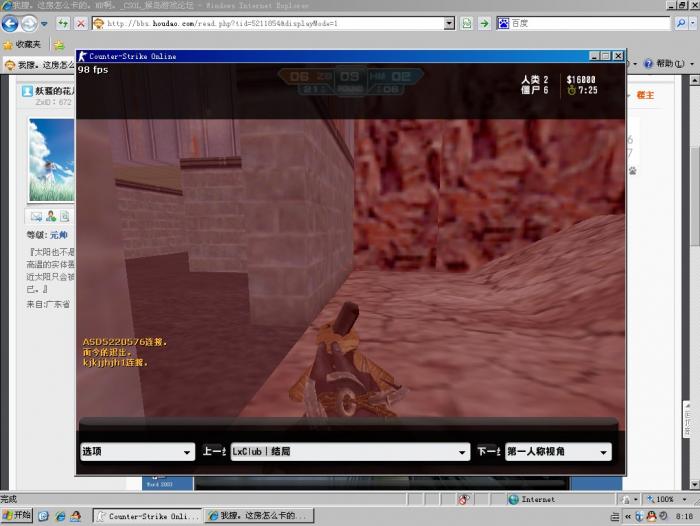Image resolution: width=700 pixels, height=526 pixels.
Task: Click the $16000 money display
Action: [581, 79]
